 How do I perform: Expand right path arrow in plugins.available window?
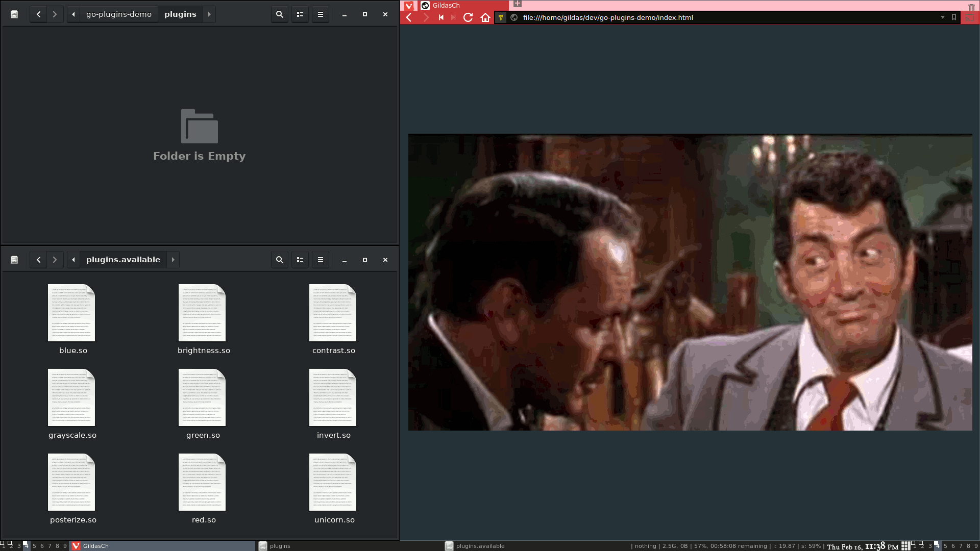(173, 260)
